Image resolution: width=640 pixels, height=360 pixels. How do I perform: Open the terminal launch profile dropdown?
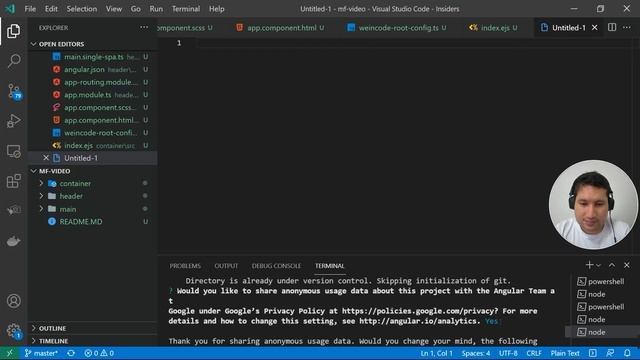598,265
